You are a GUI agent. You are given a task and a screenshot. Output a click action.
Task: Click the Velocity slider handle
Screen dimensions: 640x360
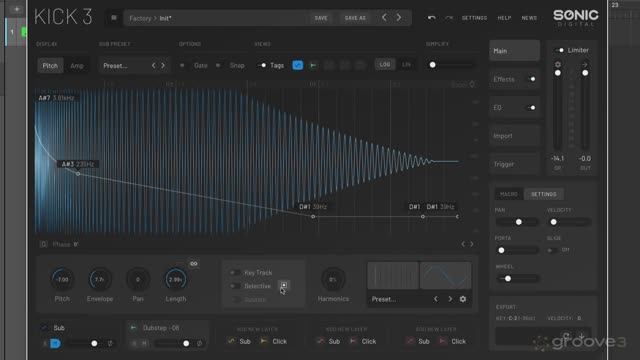(553, 222)
